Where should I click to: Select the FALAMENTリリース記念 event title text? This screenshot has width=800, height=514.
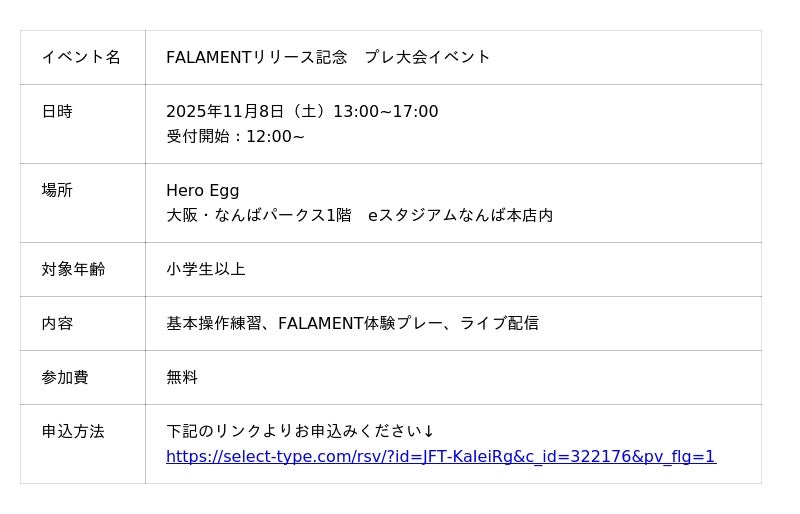coord(257,57)
